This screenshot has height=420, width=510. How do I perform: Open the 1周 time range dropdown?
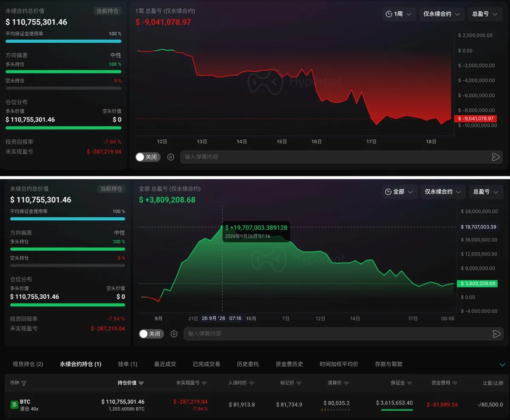(399, 14)
